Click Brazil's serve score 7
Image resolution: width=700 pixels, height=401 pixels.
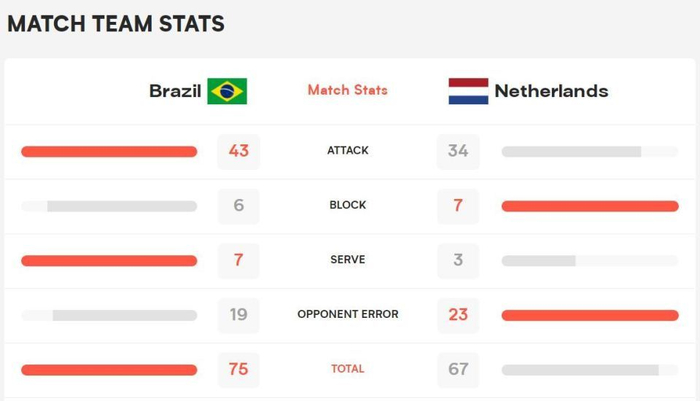click(238, 260)
